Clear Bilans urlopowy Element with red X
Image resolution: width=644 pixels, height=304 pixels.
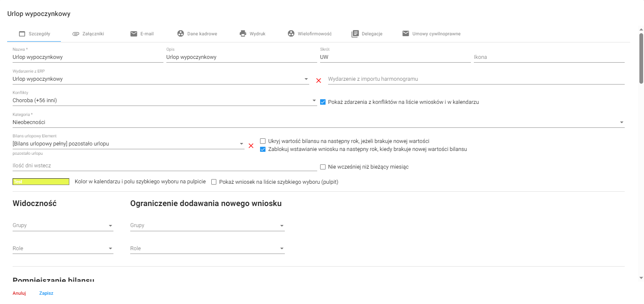click(x=251, y=145)
